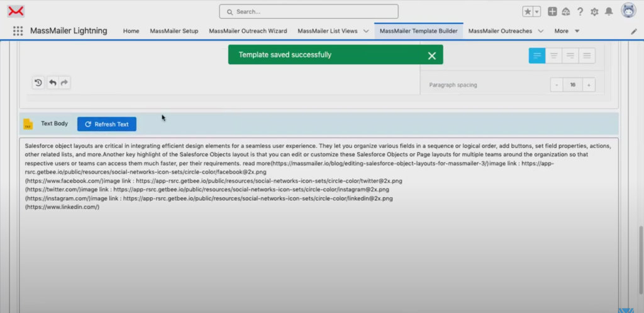This screenshot has height=313, width=644.
Task: Open the More navigation dropdown
Action: pos(567,31)
